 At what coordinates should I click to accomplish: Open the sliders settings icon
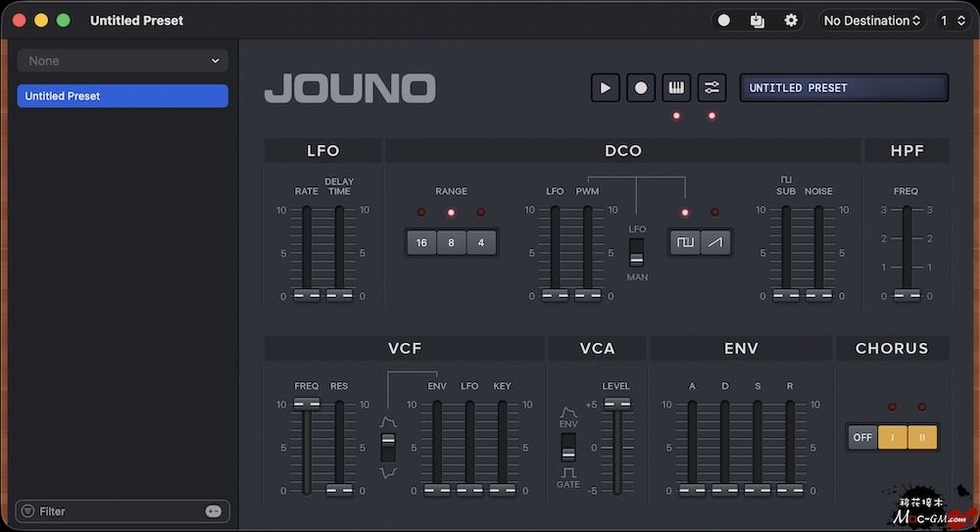pyautogui.click(x=711, y=88)
